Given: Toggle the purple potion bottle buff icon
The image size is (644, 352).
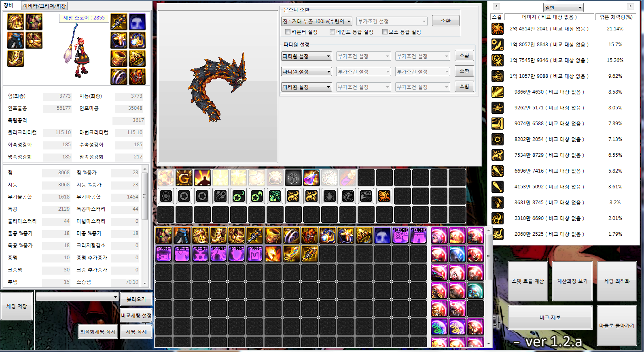Looking at the screenshot, I should (311, 178).
